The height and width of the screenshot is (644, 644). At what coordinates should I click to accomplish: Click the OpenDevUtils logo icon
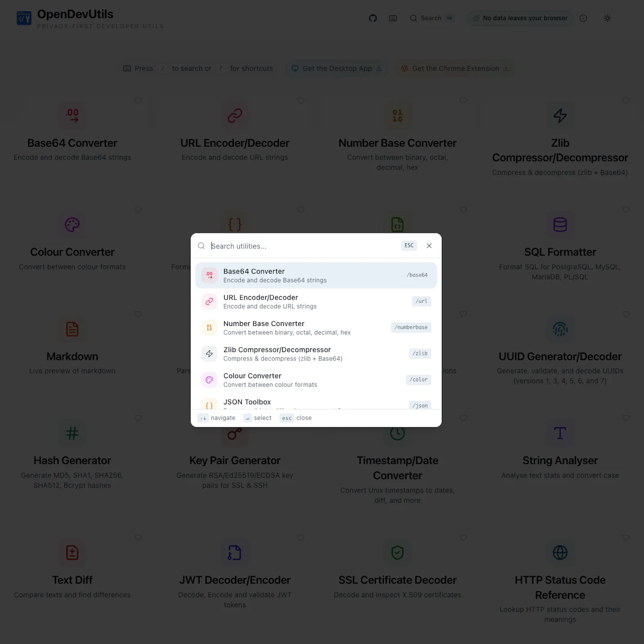tap(24, 18)
